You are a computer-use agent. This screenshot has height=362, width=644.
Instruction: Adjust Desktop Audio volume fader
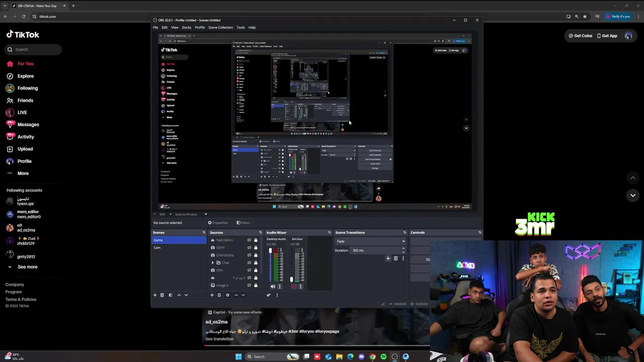pos(271,250)
